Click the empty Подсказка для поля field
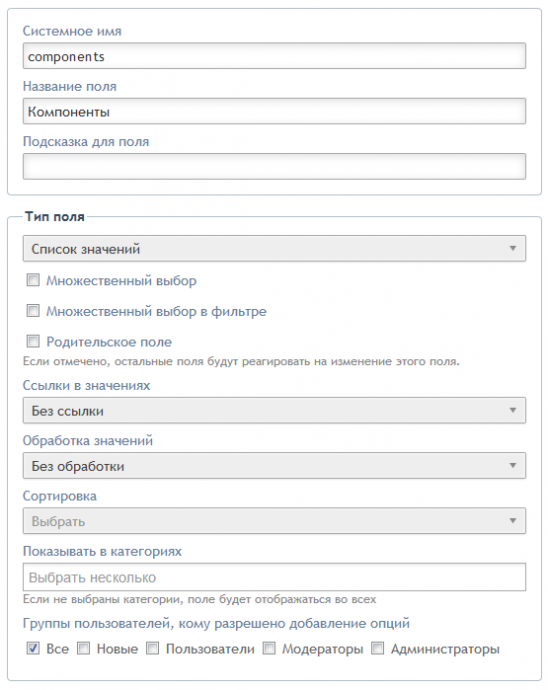Screen dimensions: 548x690 click(274, 166)
